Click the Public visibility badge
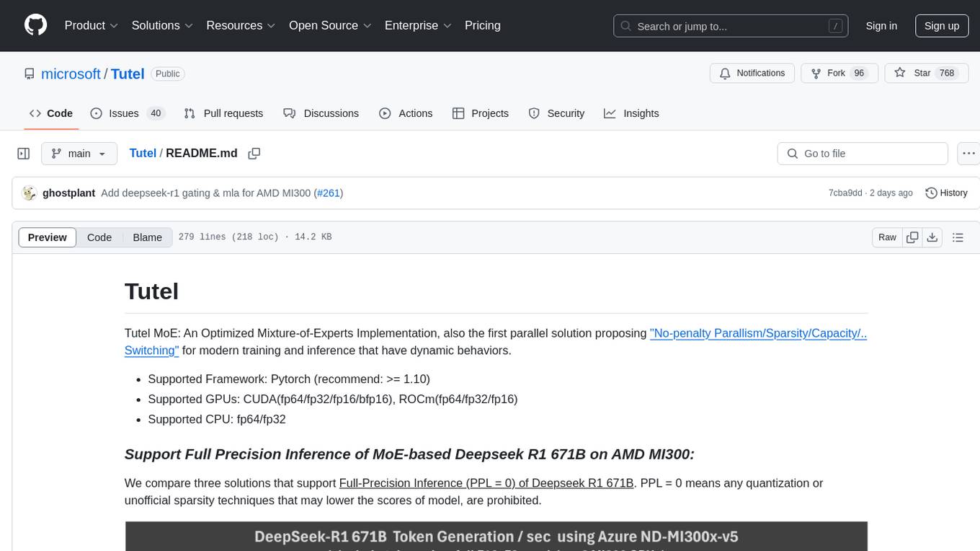Screen dimensions: 980x551 (x=168, y=74)
